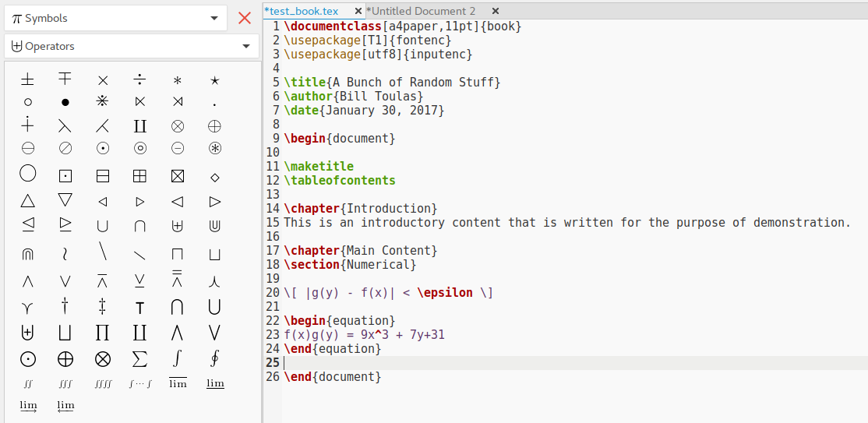
Task: Insert the summation sigma symbol
Action: point(139,358)
